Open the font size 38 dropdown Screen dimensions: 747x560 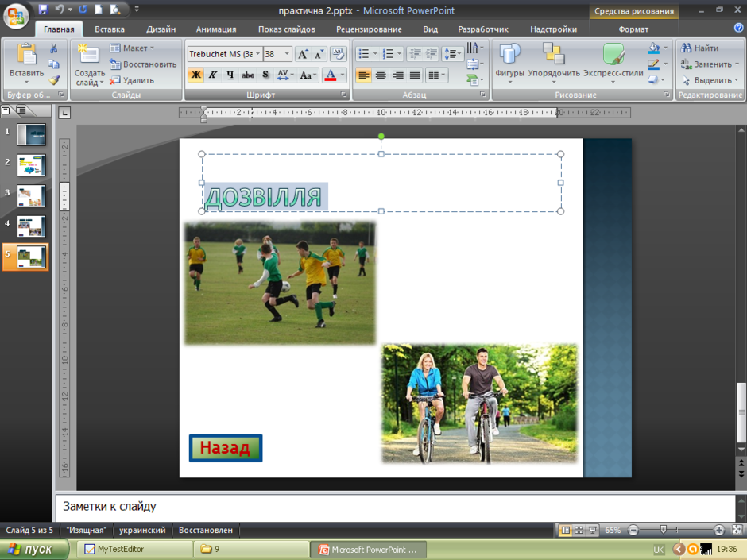pyautogui.click(x=287, y=54)
